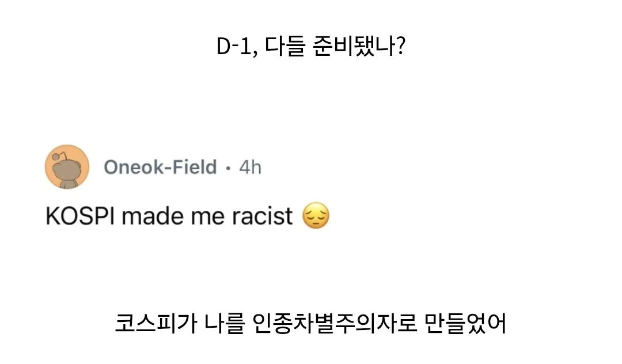Click 만들었어 at the subtitle end

(x=465, y=324)
